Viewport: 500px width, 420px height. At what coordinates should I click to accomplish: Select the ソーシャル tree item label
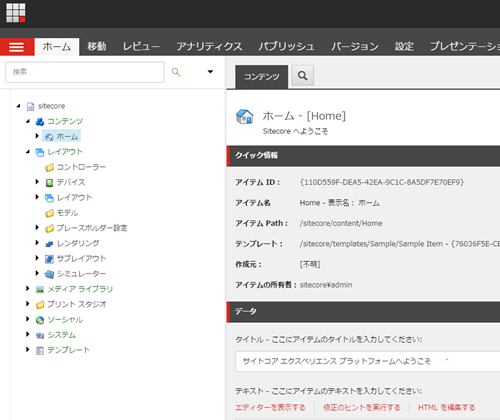[65, 320]
